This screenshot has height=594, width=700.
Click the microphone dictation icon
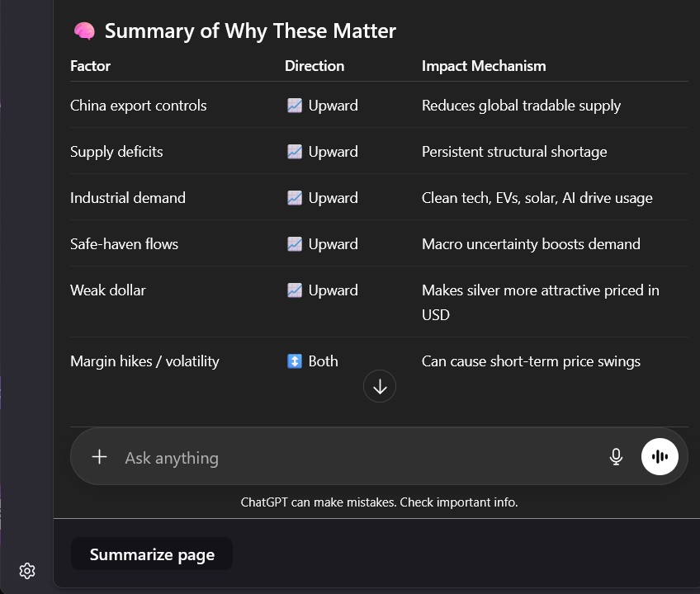[x=616, y=456]
